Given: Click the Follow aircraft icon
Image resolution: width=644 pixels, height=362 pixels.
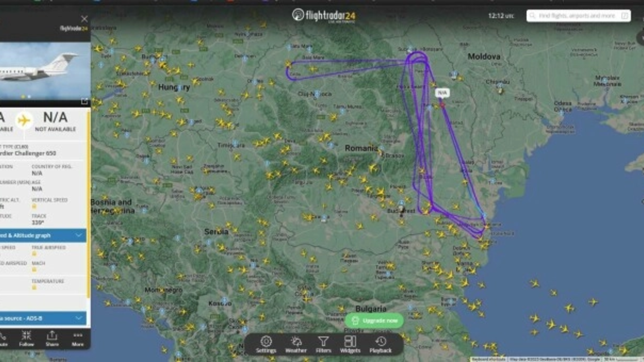Looking at the screenshot, I should pyautogui.click(x=27, y=338).
